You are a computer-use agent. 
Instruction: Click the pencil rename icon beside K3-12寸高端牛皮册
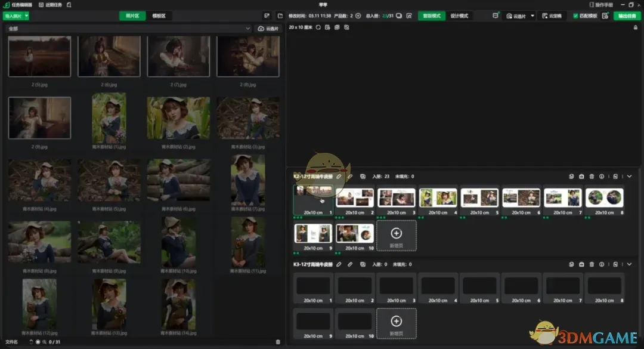(339, 264)
